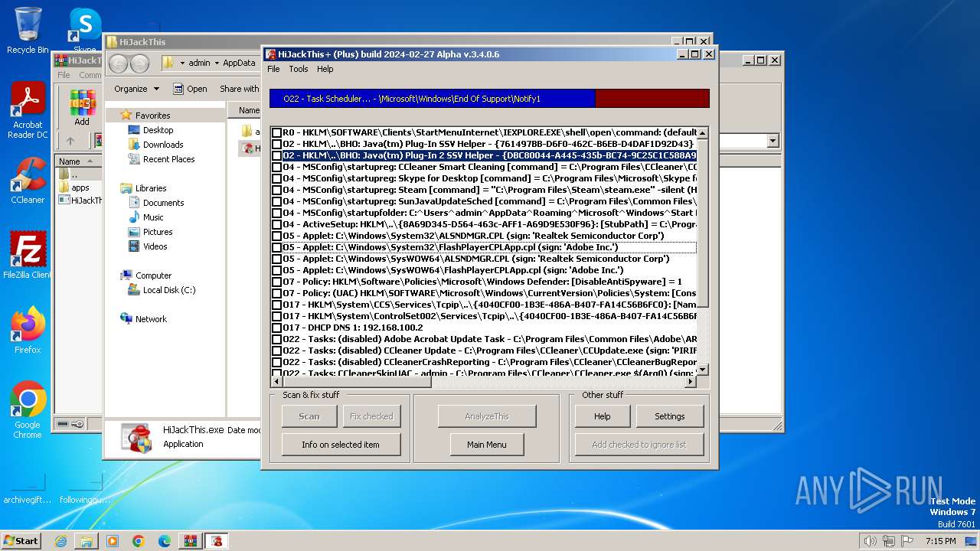Click Info on selected item button
The image size is (980, 551).
[x=341, y=445]
